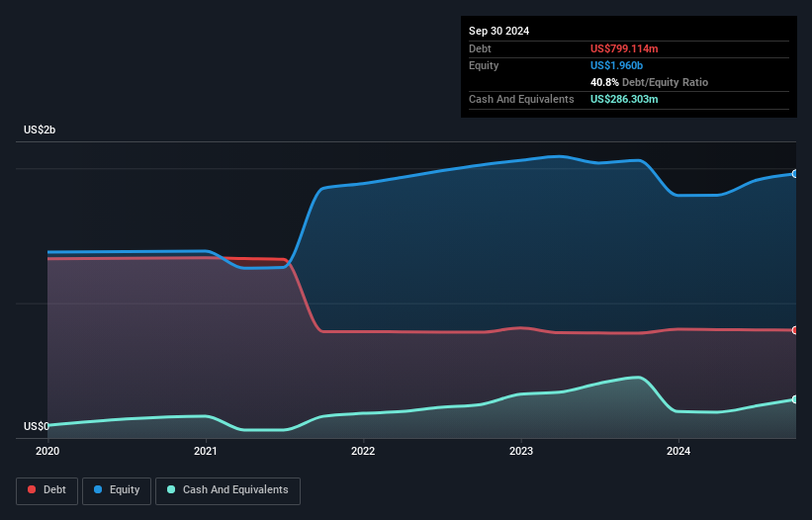Screen dimensions: 812x520
Task: Click the US$2b axis label
Action: [40, 130]
